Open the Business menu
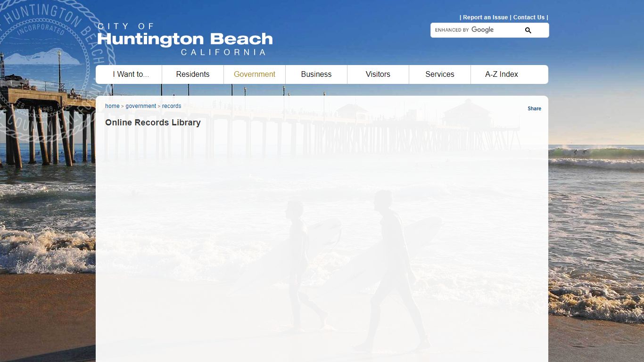 [316, 74]
